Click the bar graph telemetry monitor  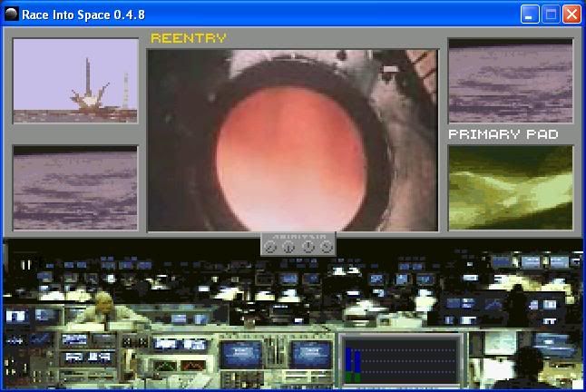(x=401, y=360)
